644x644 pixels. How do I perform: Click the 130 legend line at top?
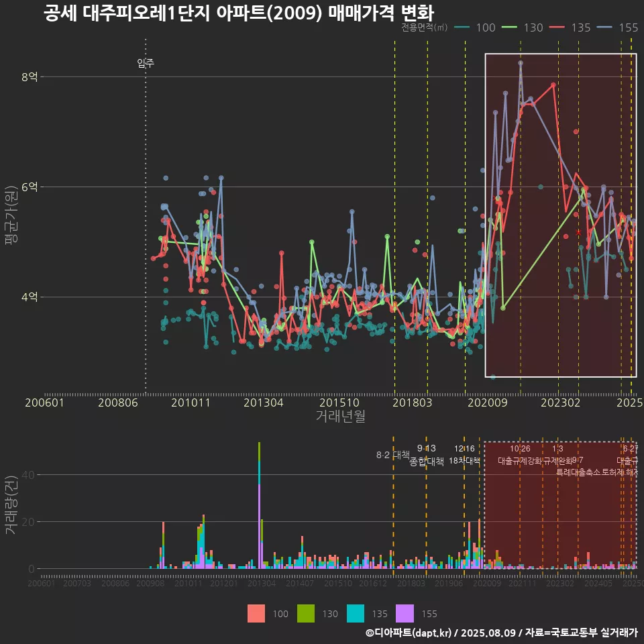pos(509,28)
